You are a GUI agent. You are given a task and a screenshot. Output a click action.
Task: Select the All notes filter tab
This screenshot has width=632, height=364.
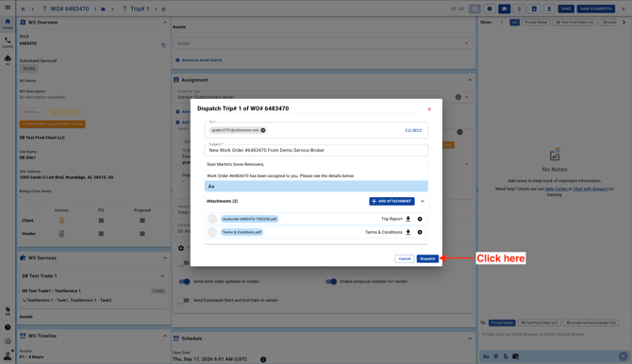514,23
